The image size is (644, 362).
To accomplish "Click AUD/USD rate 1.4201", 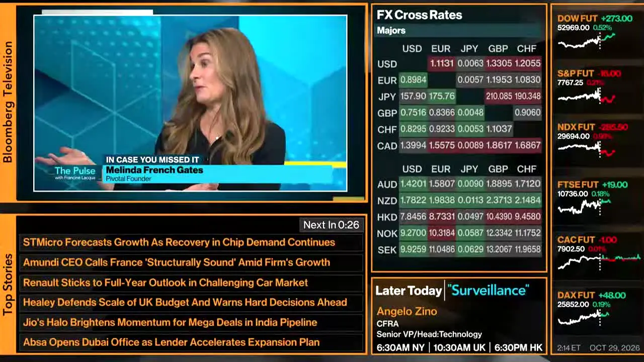I will (x=413, y=184).
